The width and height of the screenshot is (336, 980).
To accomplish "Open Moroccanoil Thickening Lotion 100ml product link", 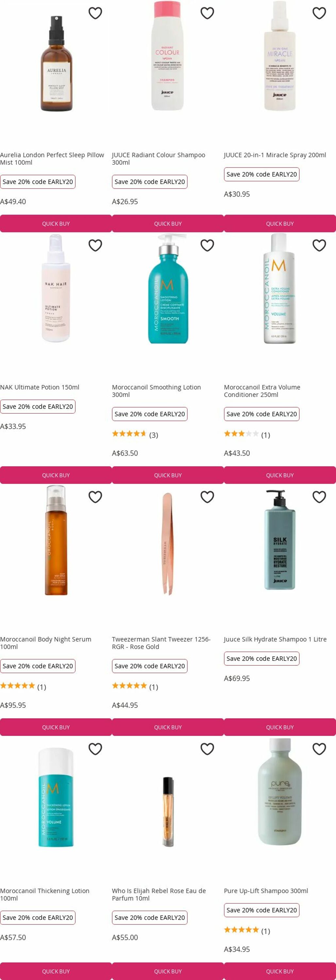I will pyautogui.click(x=44, y=894).
